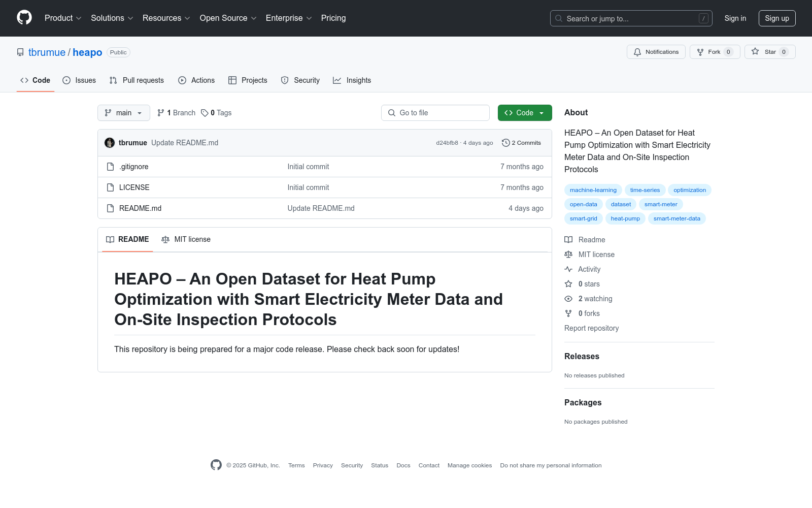812x508 pixels.
Task: Click the smart-meter-data topic tag
Action: coord(677,218)
